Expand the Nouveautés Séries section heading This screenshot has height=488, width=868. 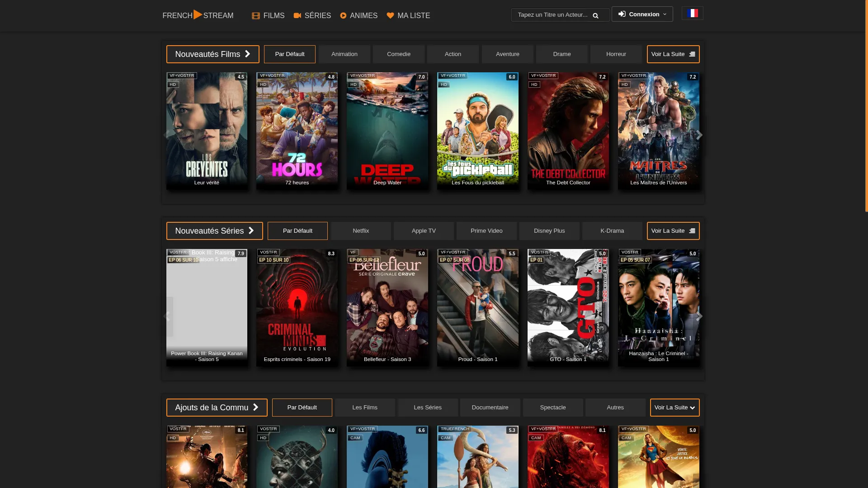215,231
